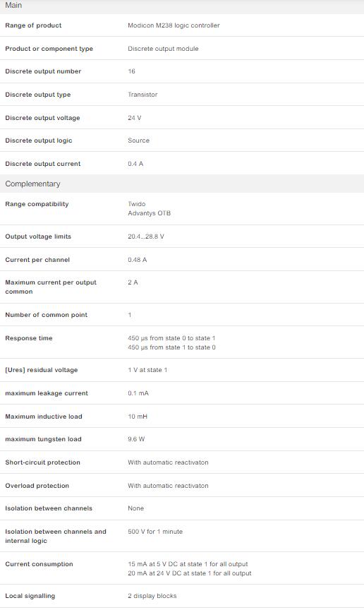Select the Discrete output module value
Viewport: 364px width, 610px height.
pos(163,49)
